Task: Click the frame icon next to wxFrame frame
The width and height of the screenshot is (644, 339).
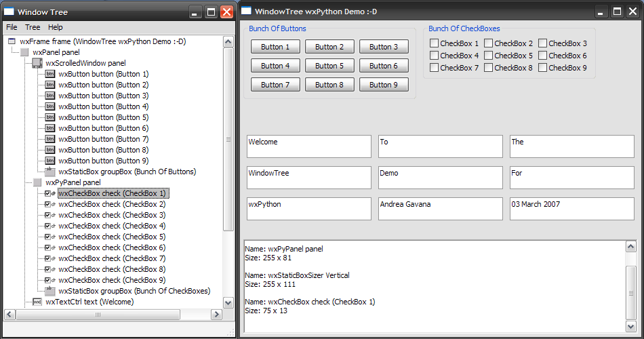Action: (x=12, y=41)
